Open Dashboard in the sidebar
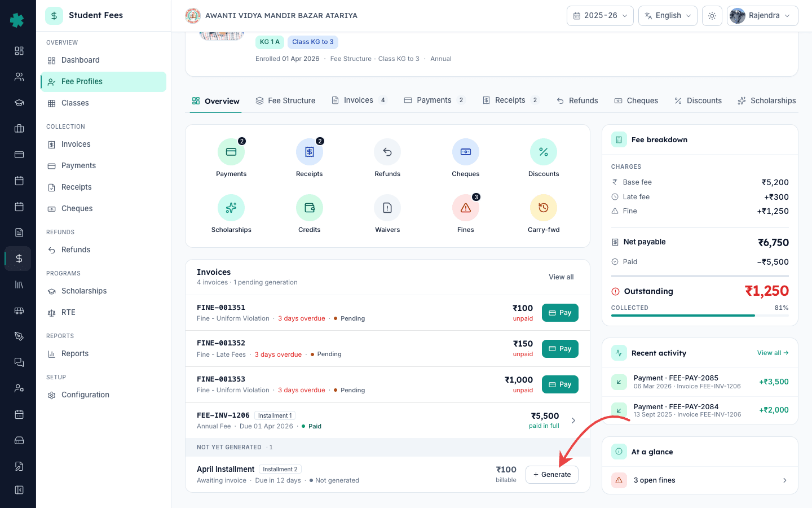812x508 pixels. coord(103,60)
